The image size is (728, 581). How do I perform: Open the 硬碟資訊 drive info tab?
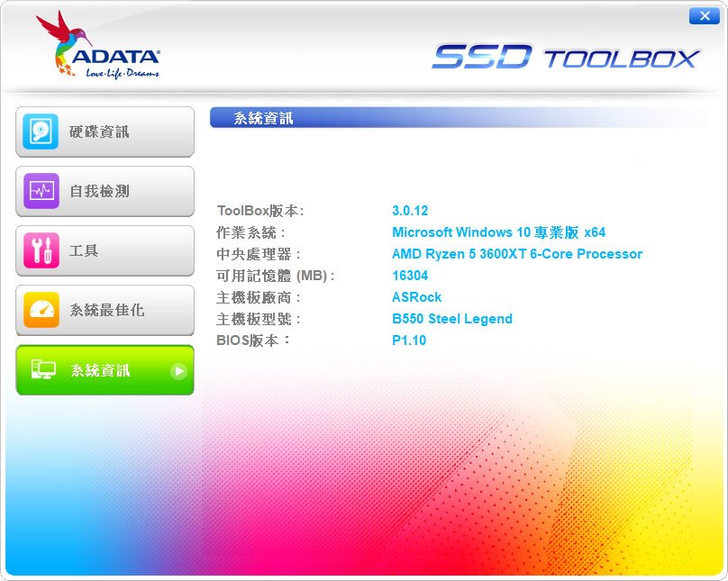pyautogui.click(x=105, y=132)
